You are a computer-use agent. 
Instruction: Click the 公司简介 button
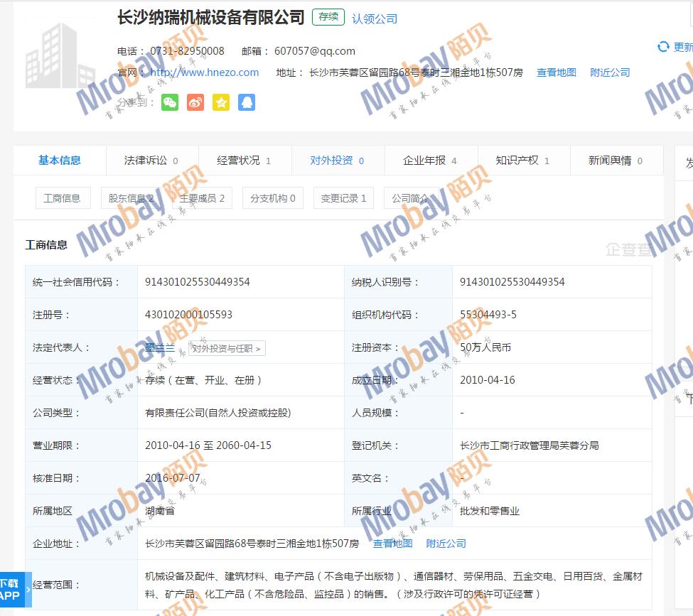pos(410,198)
